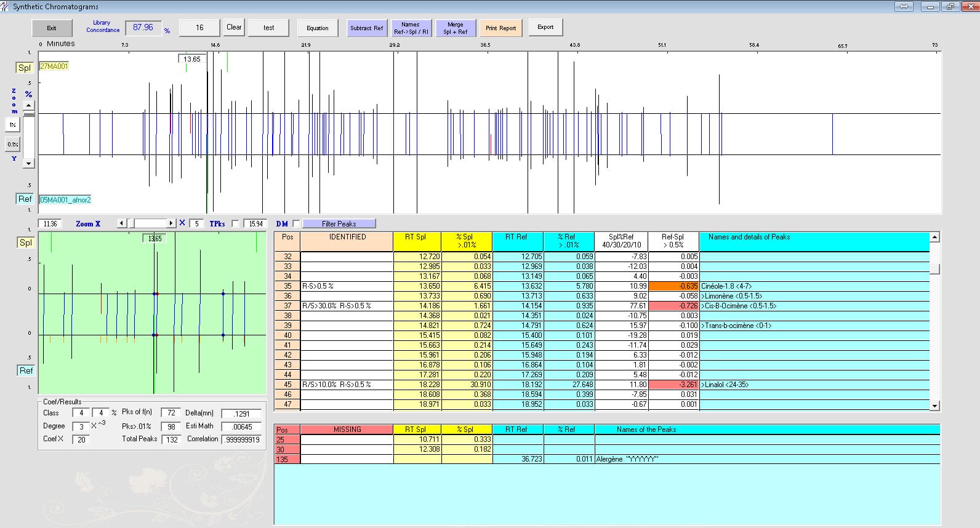Click the Library Concordance value field
This screenshot has height=528, width=980.
click(143, 28)
